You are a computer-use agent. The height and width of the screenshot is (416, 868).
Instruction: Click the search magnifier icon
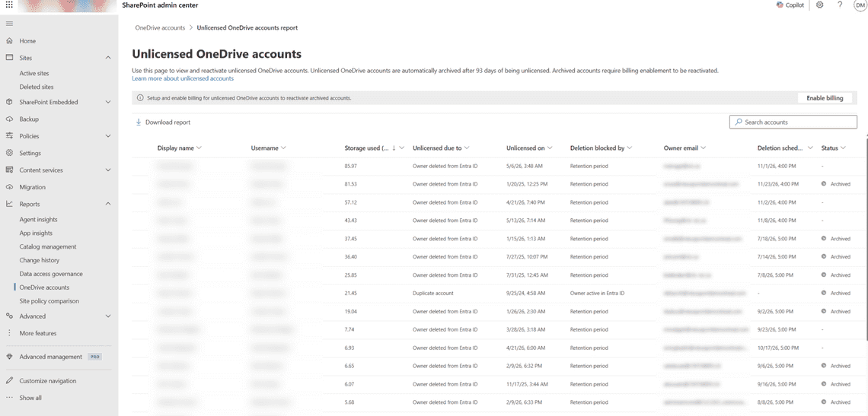739,122
